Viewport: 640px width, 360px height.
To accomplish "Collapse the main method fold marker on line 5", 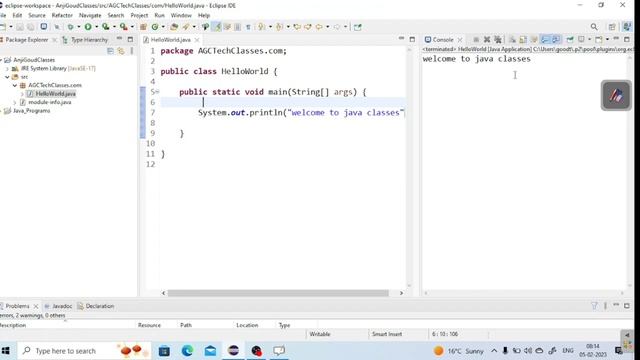I will [157, 92].
